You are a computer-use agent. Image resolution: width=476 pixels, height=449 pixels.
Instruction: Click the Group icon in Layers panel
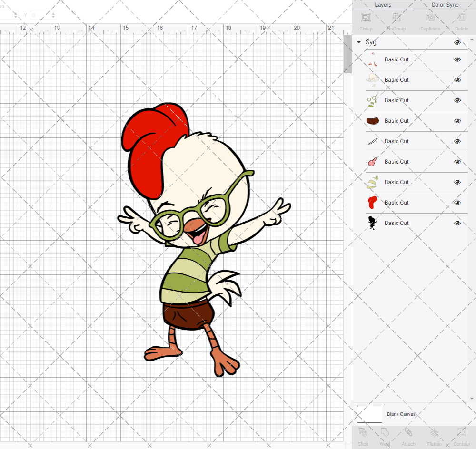366,18
